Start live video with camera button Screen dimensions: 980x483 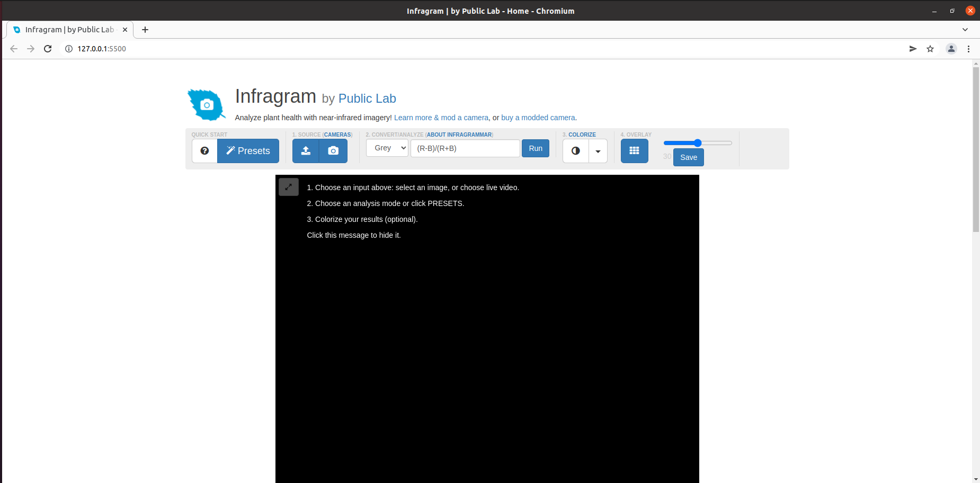[333, 151]
